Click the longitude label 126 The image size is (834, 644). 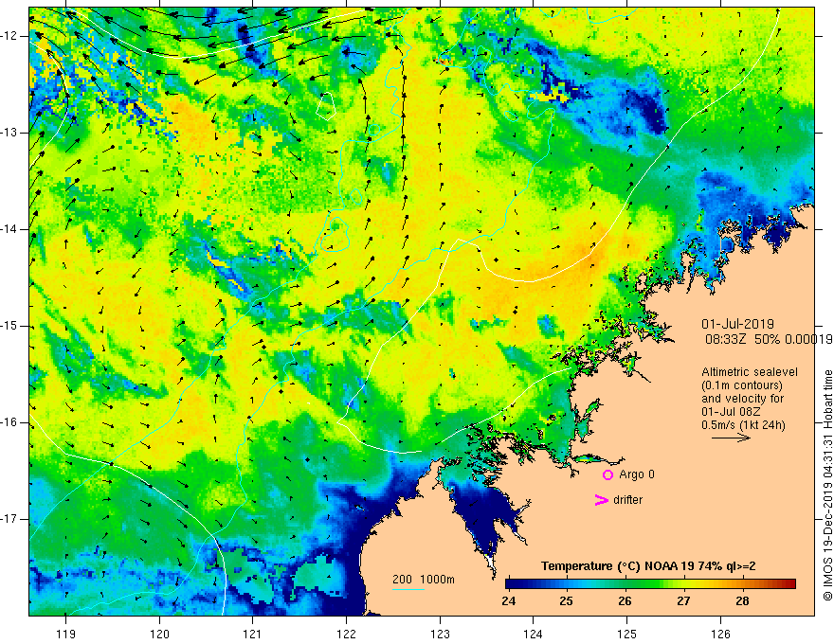tap(720, 634)
